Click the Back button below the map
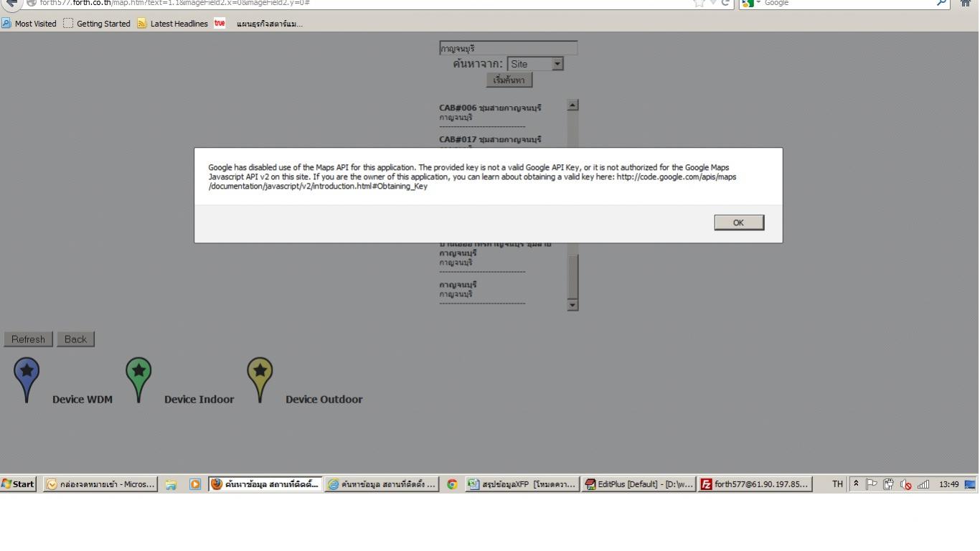This screenshot has height=551, width=980. click(75, 339)
